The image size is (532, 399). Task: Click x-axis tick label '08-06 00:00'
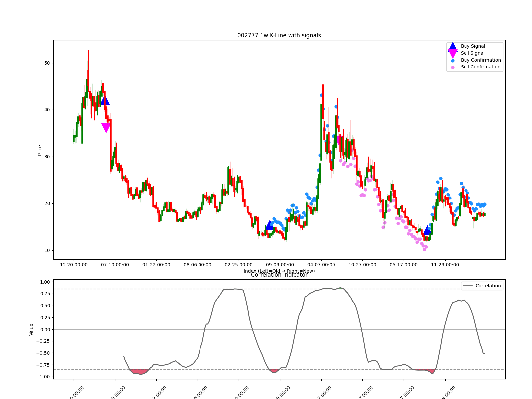[198, 265]
